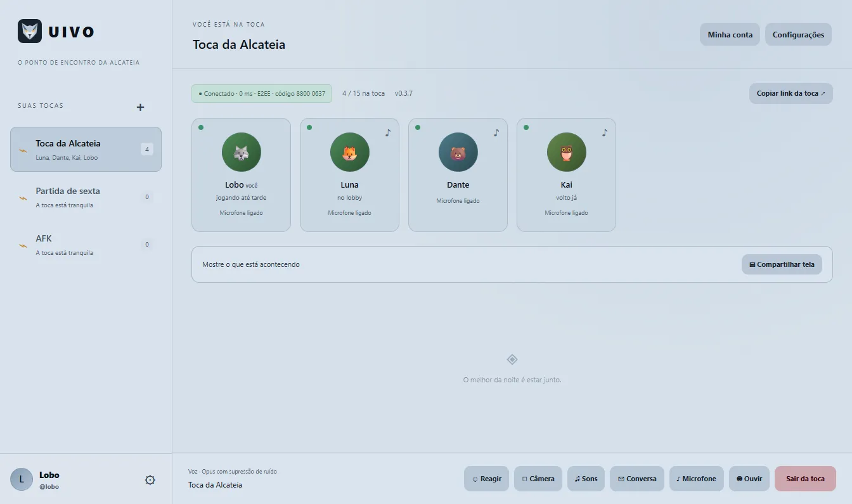Open Configurações
This screenshot has height=504, width=852.
798,34
